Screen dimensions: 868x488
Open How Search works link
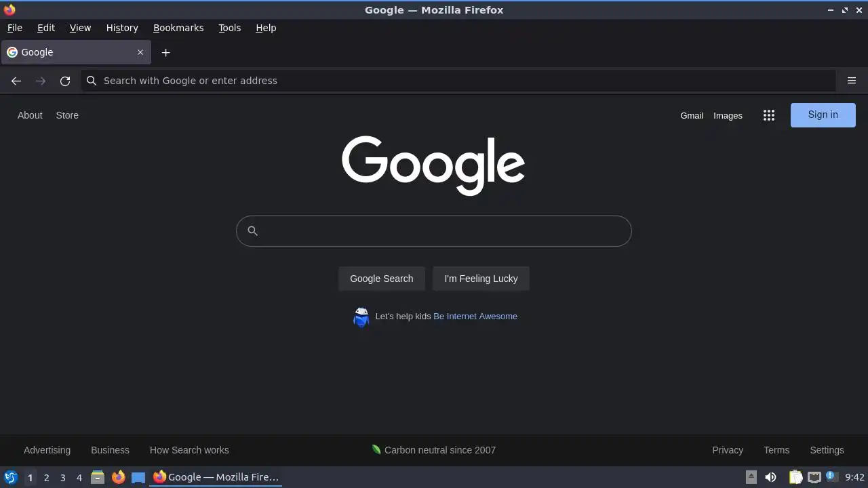189,450
